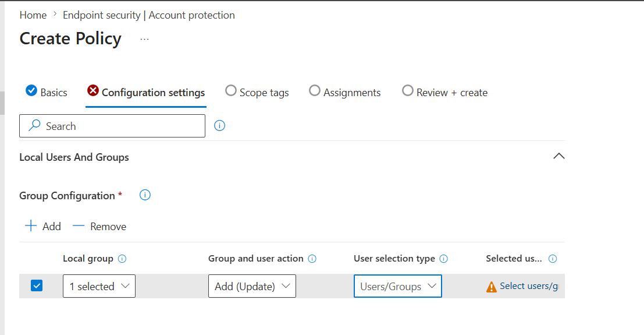Image resolution: width=644 pixels, height=335 pixels.
Task: Go to the Scope tags tab
Action: (257, 93)
